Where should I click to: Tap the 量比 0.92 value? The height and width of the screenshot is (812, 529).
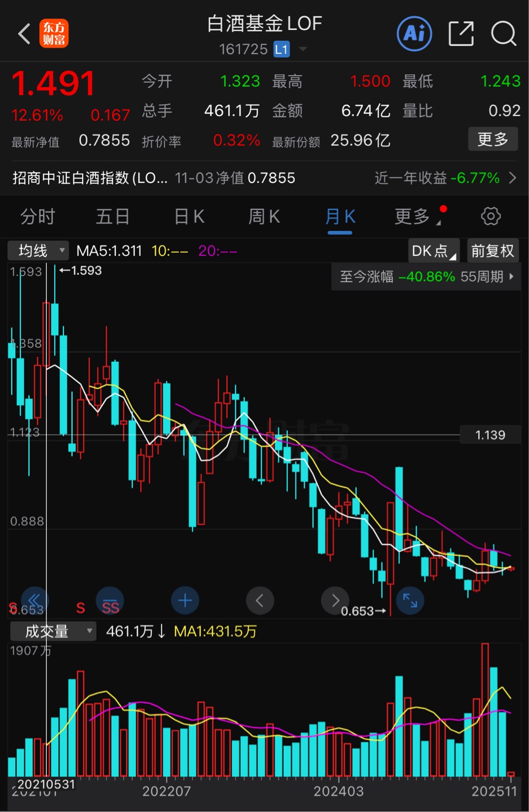click(504, 111)
